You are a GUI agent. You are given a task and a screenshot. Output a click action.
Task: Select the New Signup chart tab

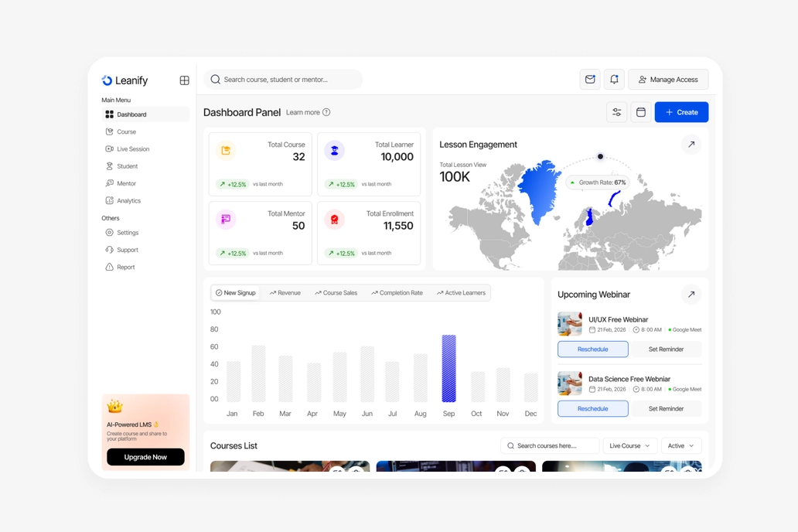point(235,293)
